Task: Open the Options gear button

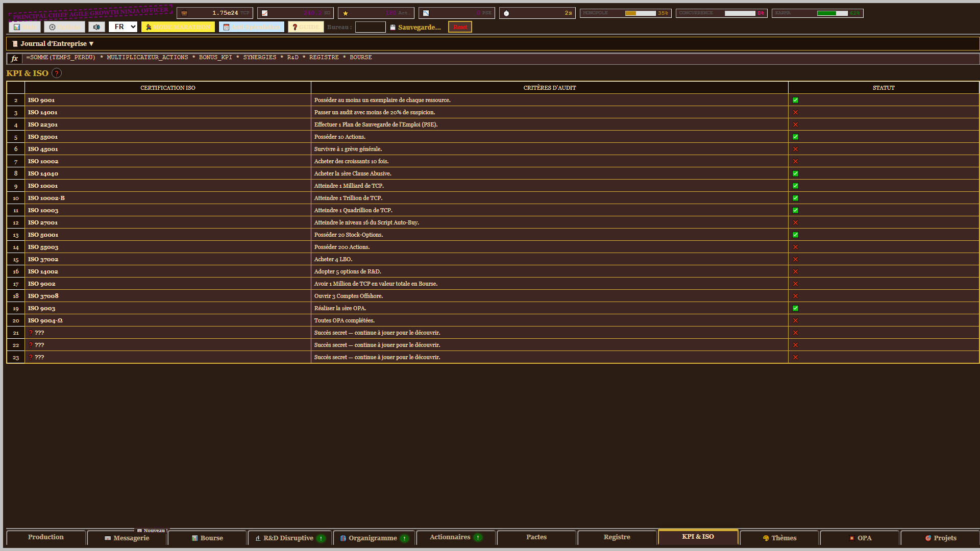Action: click(x=64, y=27)
